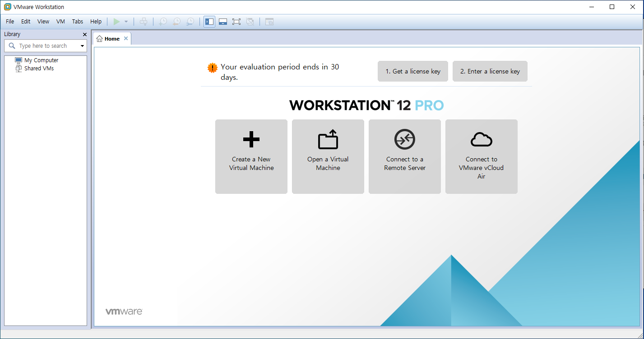
Task: Open the View menu
Action: click(43, 21)
